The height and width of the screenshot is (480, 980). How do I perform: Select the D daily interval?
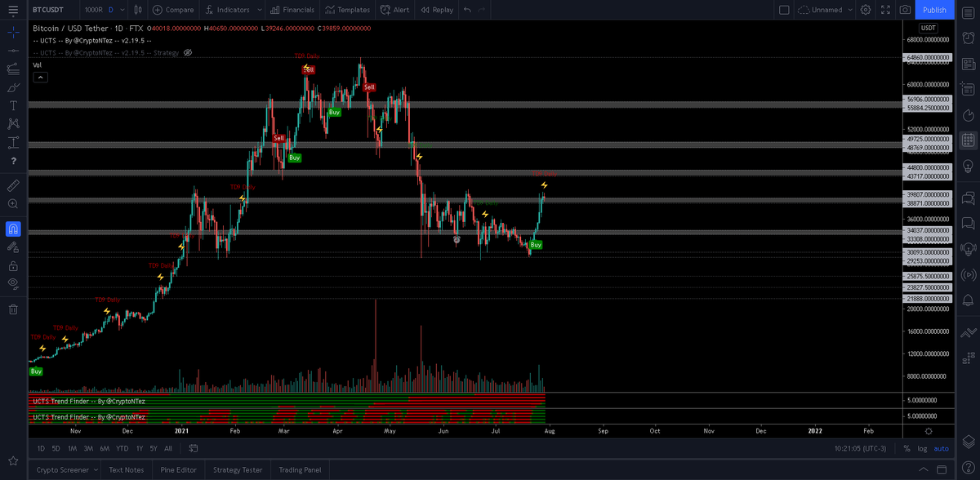[111, 10]
